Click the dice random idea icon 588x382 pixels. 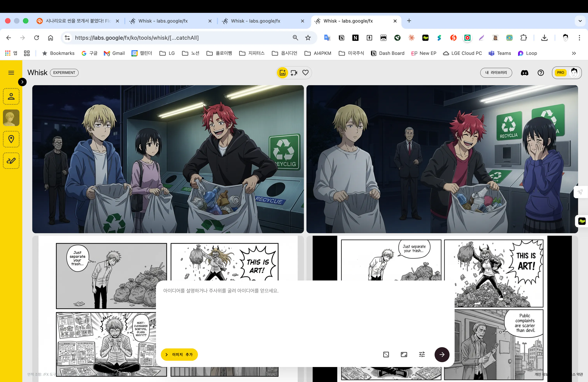click(386, 355)
